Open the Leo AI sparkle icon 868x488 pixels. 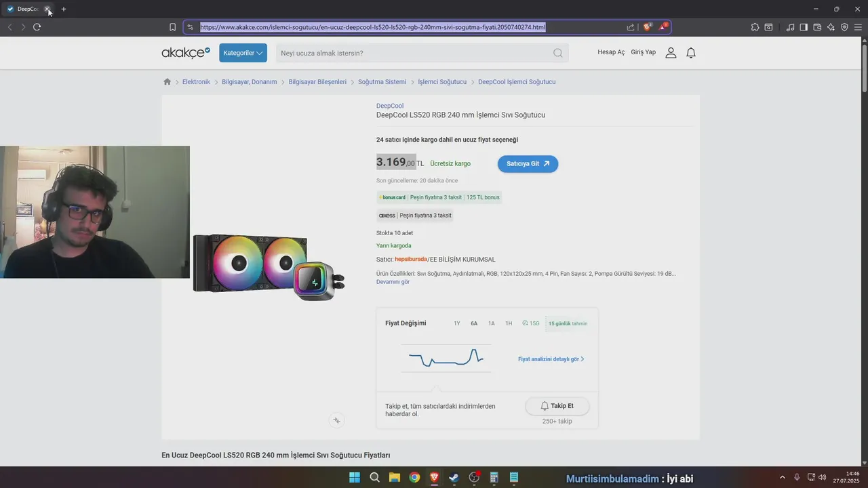tap(831, 27)
